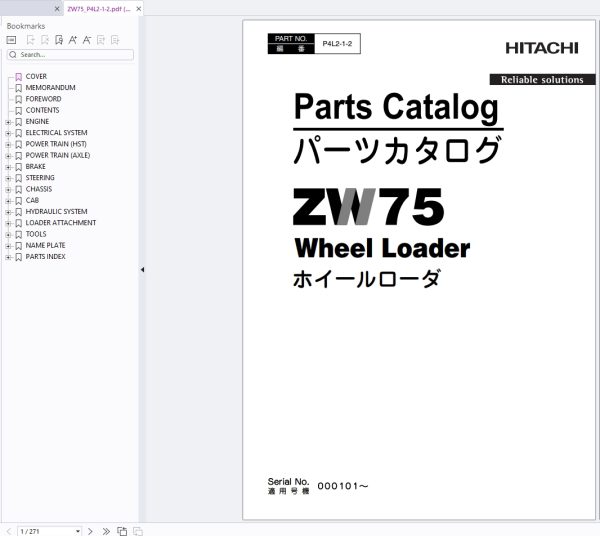The width and height of the screenshot is (600, 536).
Task: Select the NAME PLATE bookmark label
Action: [x=46, y=246]
